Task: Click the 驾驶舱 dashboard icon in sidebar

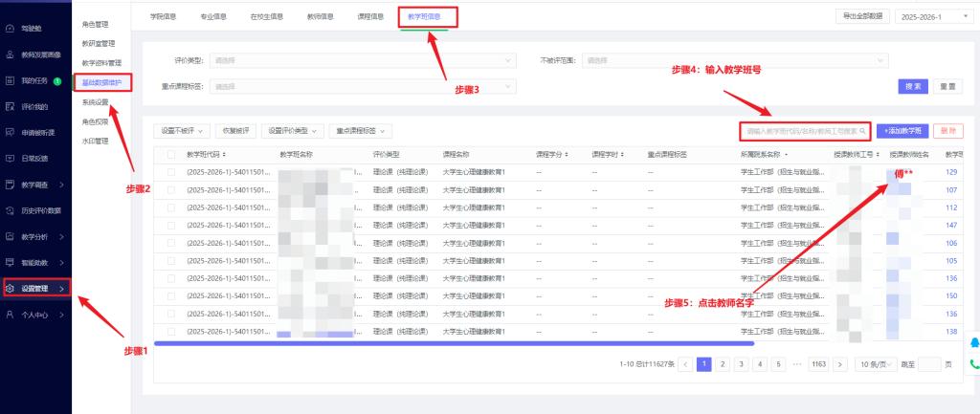Action: click(10, 30)
